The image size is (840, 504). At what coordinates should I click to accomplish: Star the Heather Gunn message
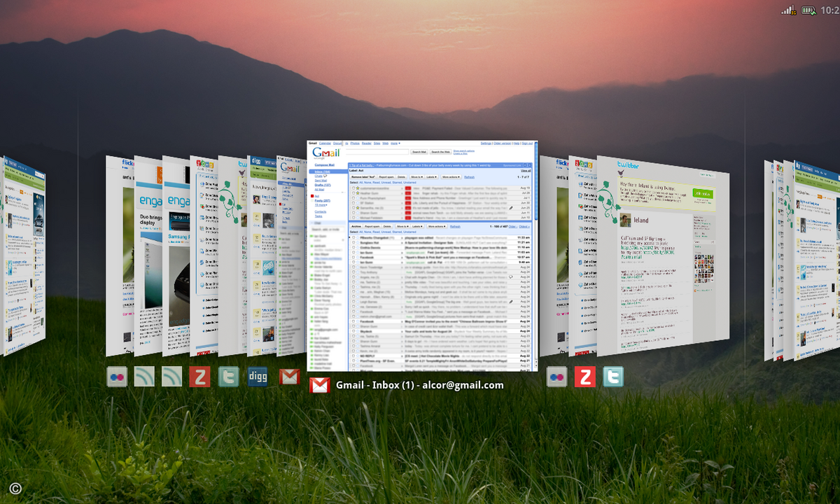(x=358, y=193)
